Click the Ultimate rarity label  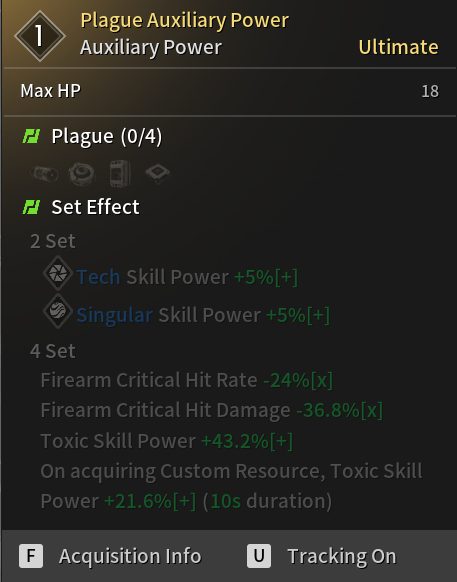[x=398, y=47]
